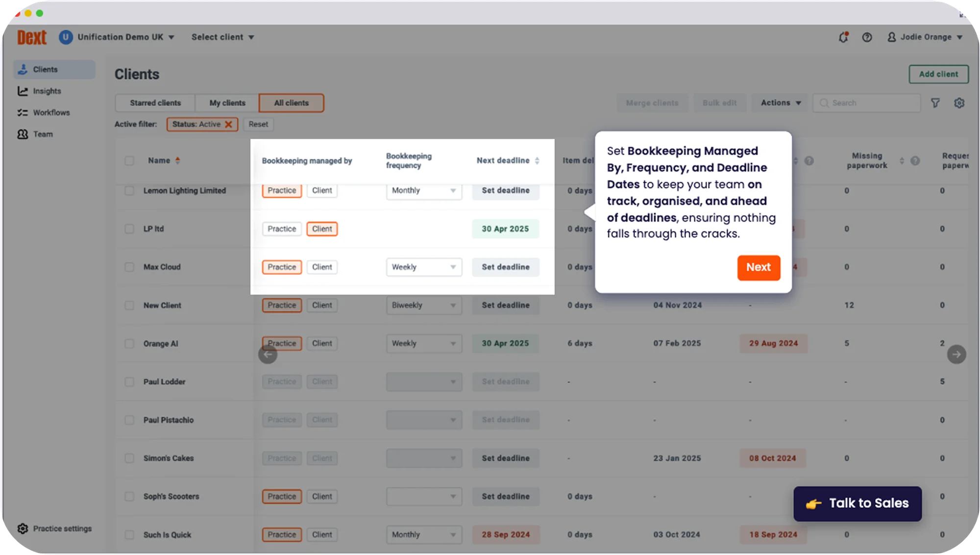This screenshot has height=555, width=980.
Task: Open Lemon Lighting Monthly frequency dropdown
Action: [x=424, y=191]
